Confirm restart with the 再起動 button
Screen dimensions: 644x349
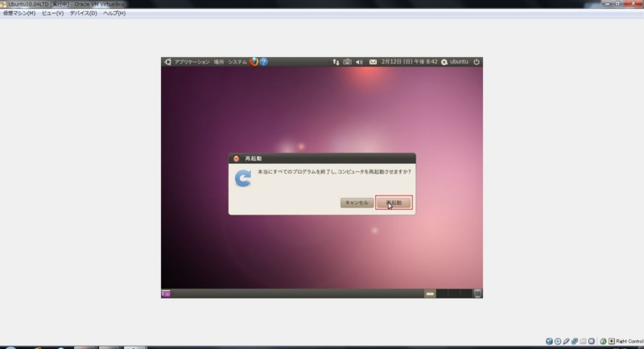tap(394, 203)
